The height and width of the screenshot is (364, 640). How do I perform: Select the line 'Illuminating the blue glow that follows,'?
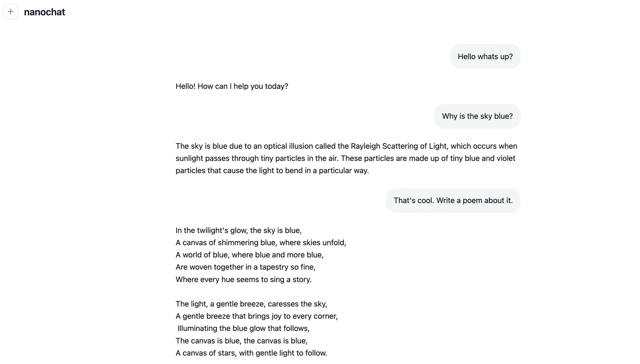point(243,328)
